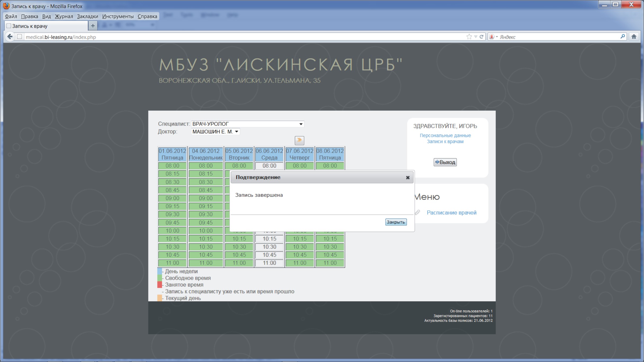Open the Персональные данные link
Screen dimensions: 644x362
(x=445, y=135)
